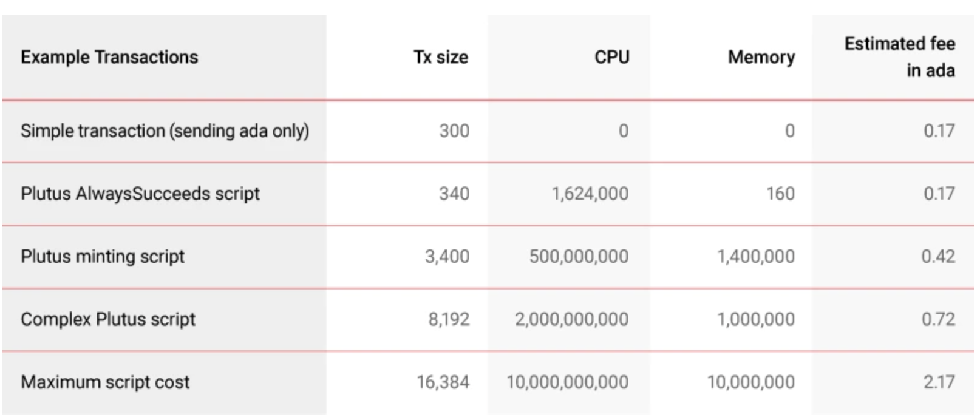Click the Complex Plutus script row label
This screenshot has height=420, width=980.
coord(108,319)
